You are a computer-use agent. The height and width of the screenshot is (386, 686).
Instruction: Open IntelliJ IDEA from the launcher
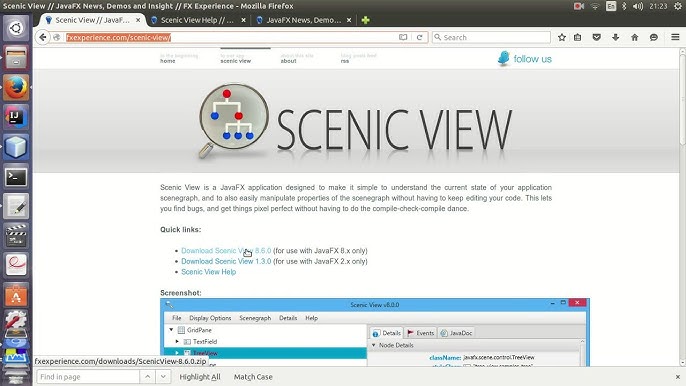pyautogui.click(x=16, y=117)
